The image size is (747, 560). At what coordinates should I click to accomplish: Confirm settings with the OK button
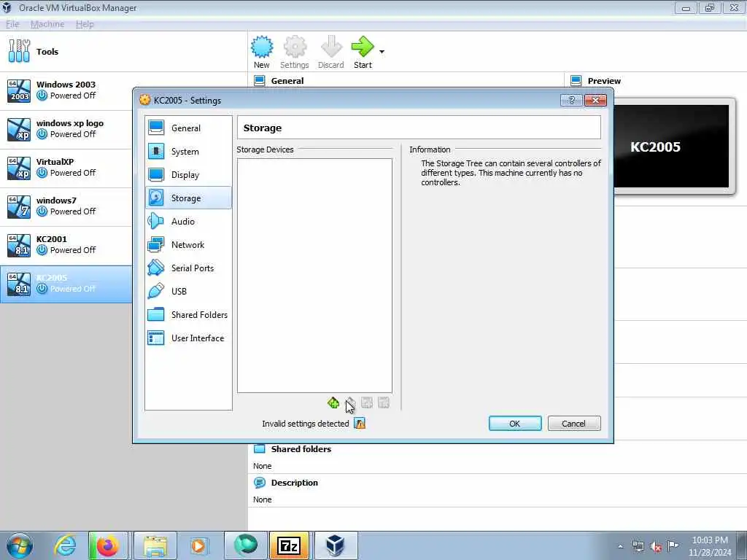[515, 424]
